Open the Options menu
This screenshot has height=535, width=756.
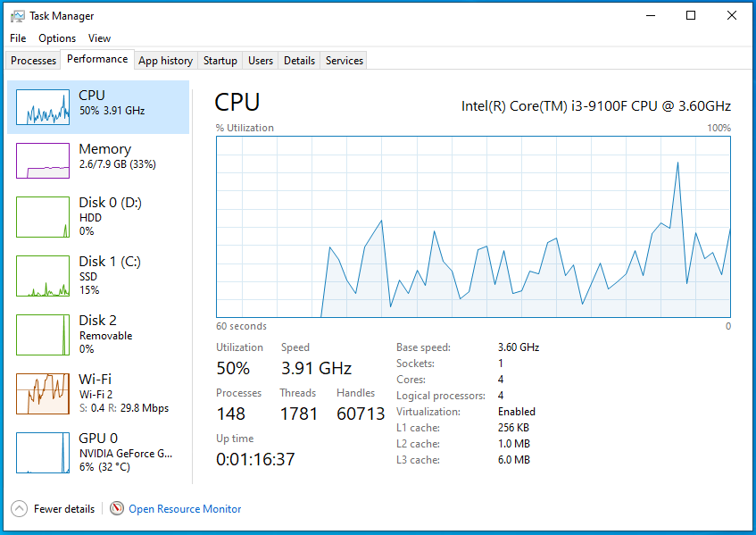(x=57, y=38)
